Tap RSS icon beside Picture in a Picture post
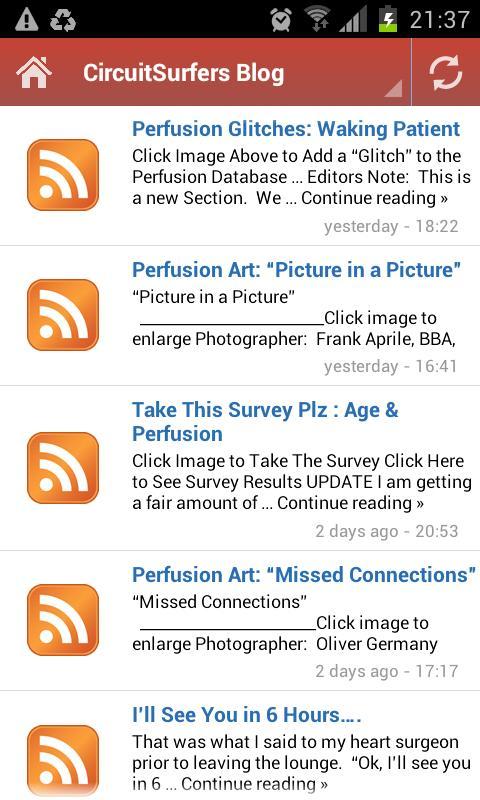480x800 pixels. click(63, 315)
